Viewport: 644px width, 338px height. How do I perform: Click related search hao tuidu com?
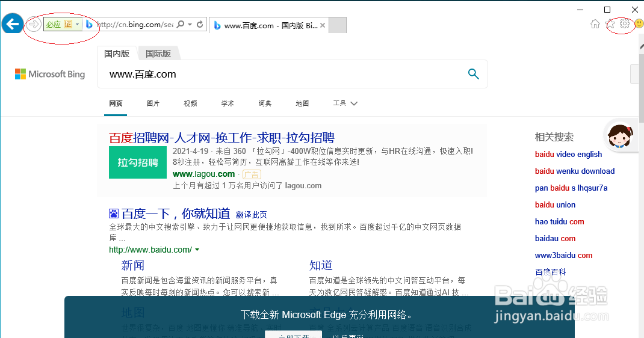click(559, 222)
